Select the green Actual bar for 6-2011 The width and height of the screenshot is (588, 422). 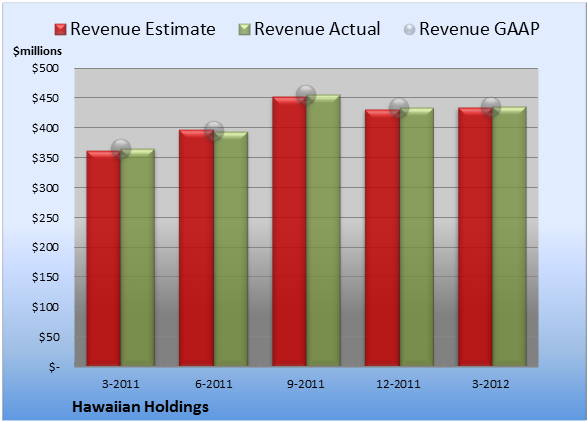[x=231, y=249]
